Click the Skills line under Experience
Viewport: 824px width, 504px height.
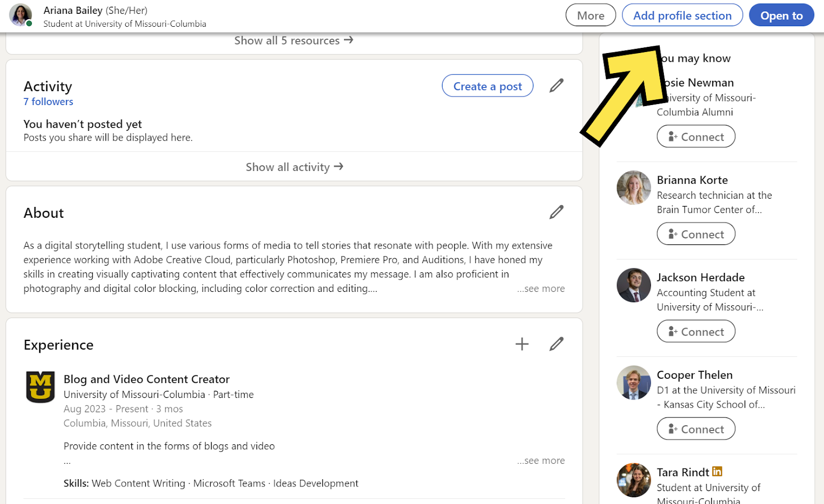[211, 483]
